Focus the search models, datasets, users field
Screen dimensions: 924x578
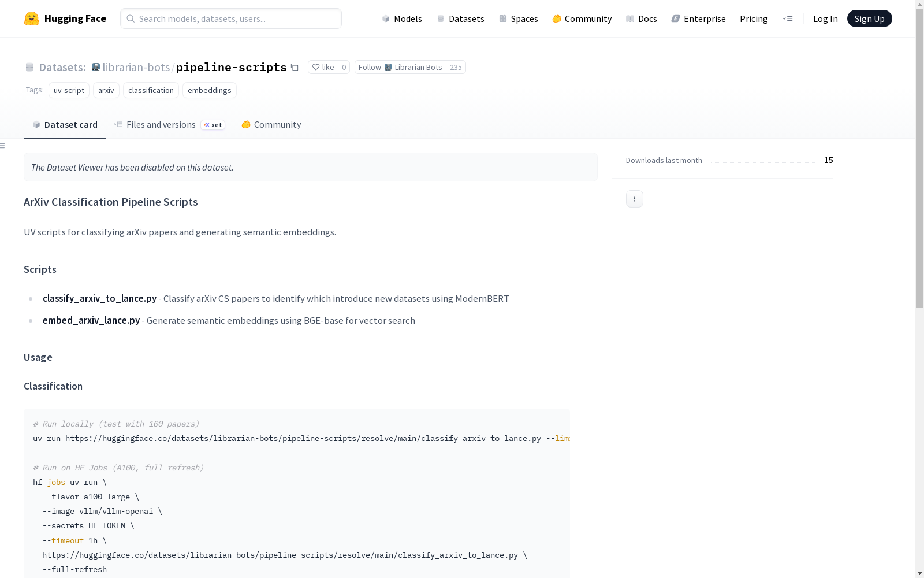[231, 18]
